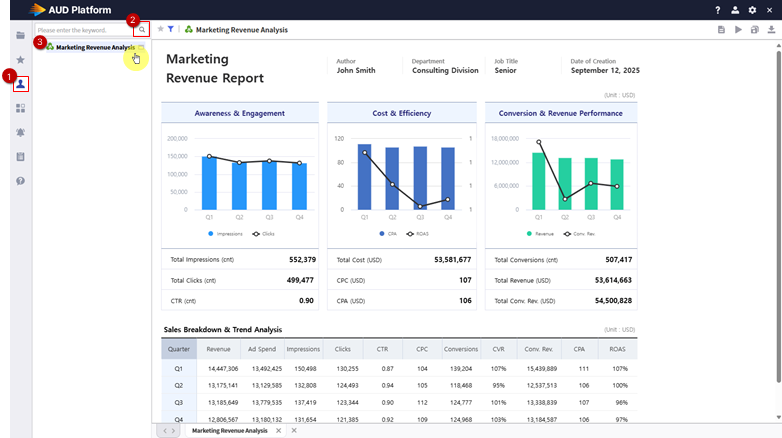Toggle favorite star beside report title
This screenshot has width=782, height=438.
tap(160, 30)
